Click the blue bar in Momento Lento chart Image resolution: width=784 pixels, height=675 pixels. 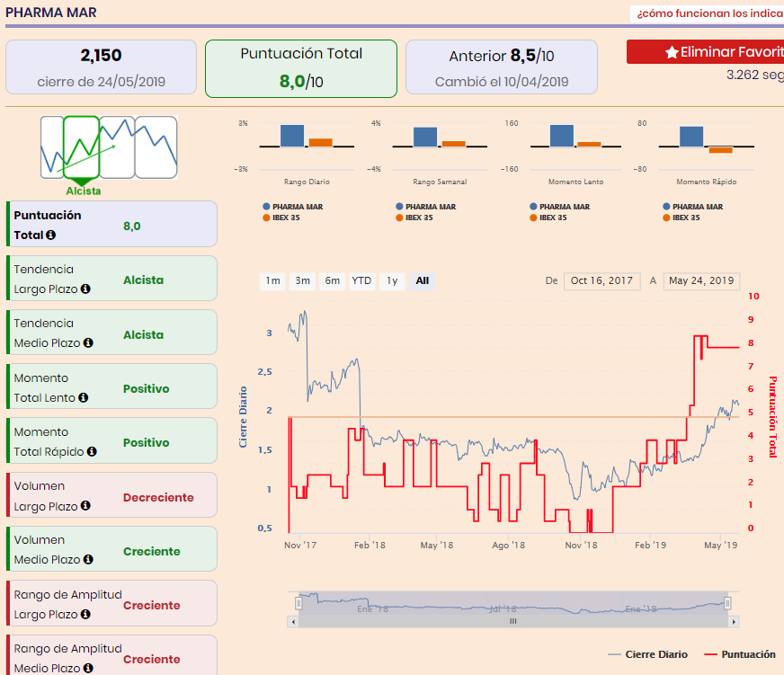[562, 136]
